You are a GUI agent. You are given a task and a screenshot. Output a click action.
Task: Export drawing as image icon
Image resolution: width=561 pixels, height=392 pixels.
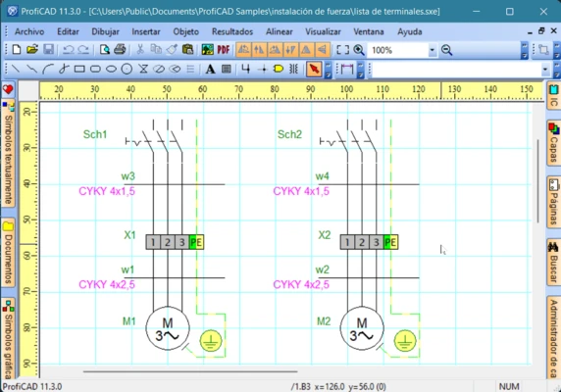tap(208, 50)
